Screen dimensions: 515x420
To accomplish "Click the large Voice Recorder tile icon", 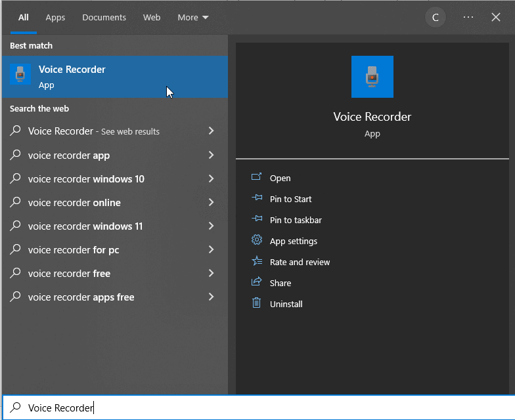I will pos(372,77).
